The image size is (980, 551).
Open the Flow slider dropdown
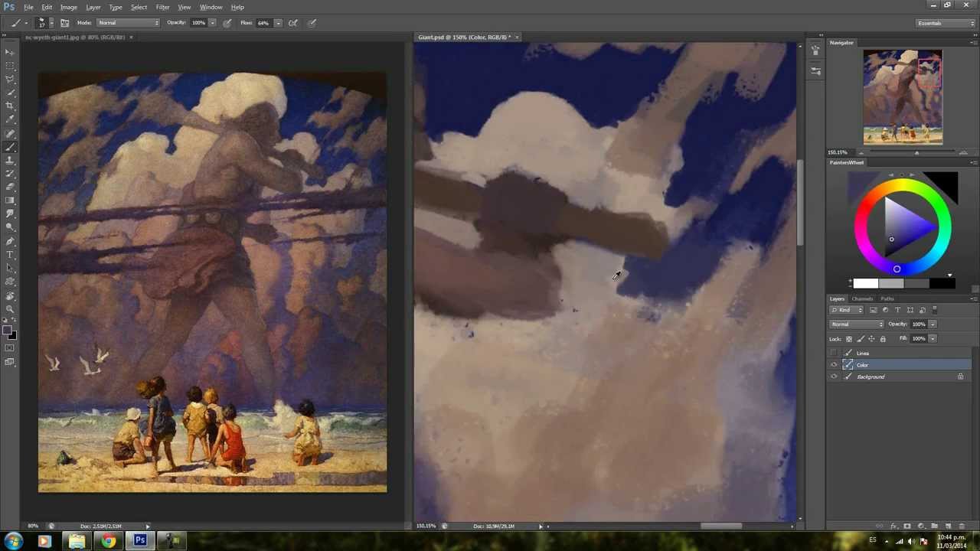pos(277,23)
